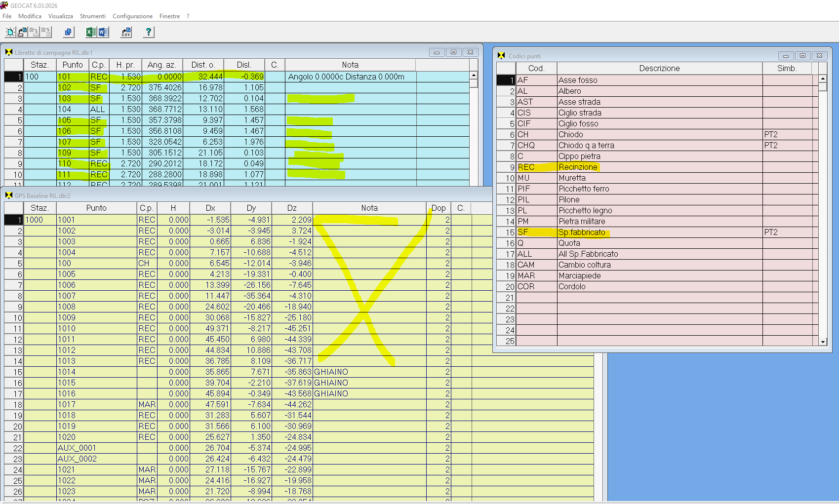Click the import file arrow toolbar icon
Image resolution: width=839 pixels, height=504 pixels.
pos(22,33)
